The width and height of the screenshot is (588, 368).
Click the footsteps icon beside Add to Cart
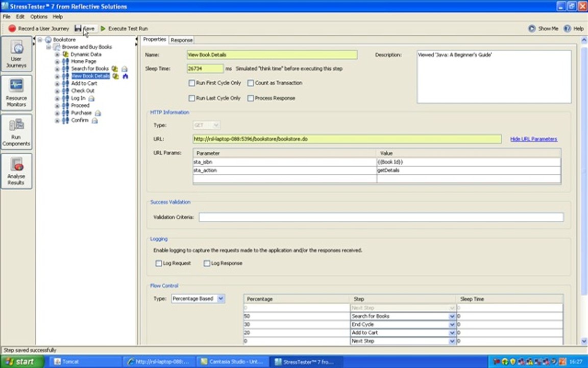tap(66, 83)
